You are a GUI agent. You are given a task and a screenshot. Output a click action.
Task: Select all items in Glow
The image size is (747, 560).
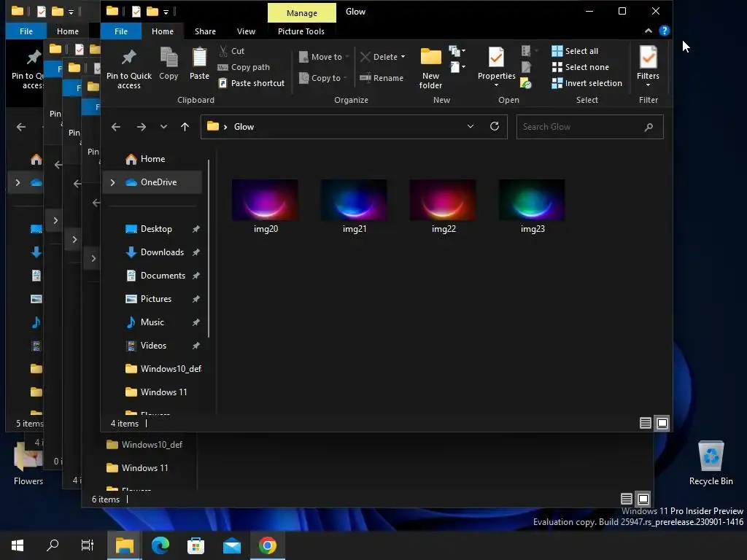(575, 51)
